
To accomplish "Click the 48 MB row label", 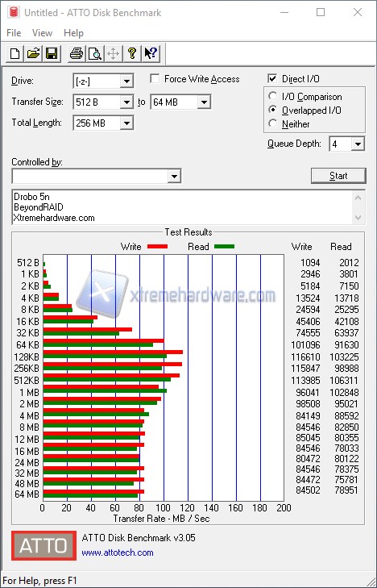I will pos(27,484).
